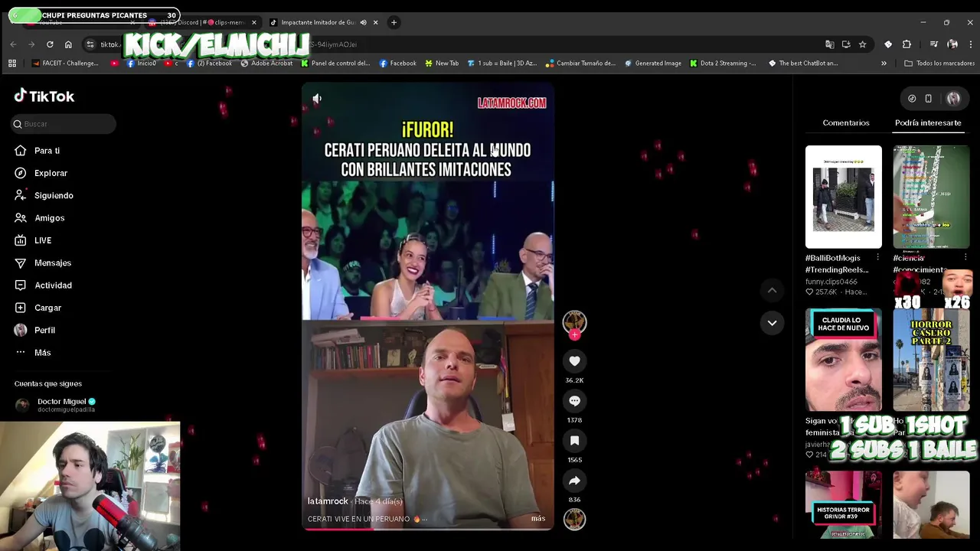Screen dimensions: 980x551
Task: Open the Horror Casero Parte 2 thumbnail
Action: [x=931, y=360]
